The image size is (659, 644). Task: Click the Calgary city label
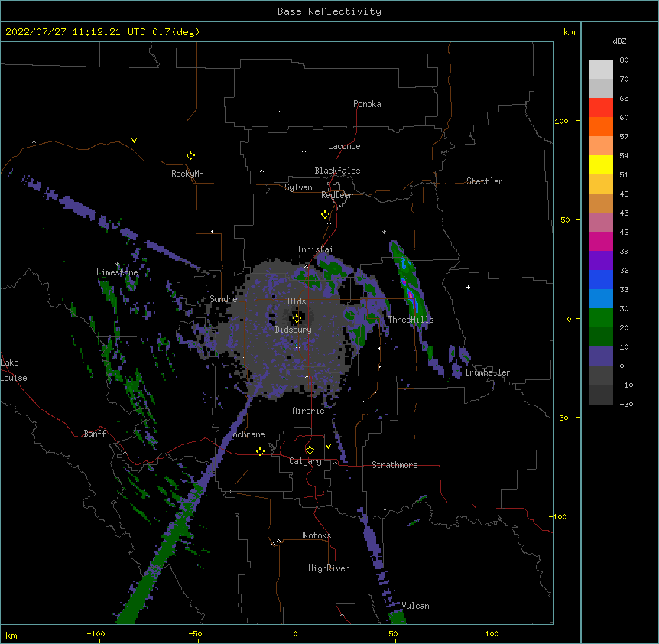(x=305, y=461)
